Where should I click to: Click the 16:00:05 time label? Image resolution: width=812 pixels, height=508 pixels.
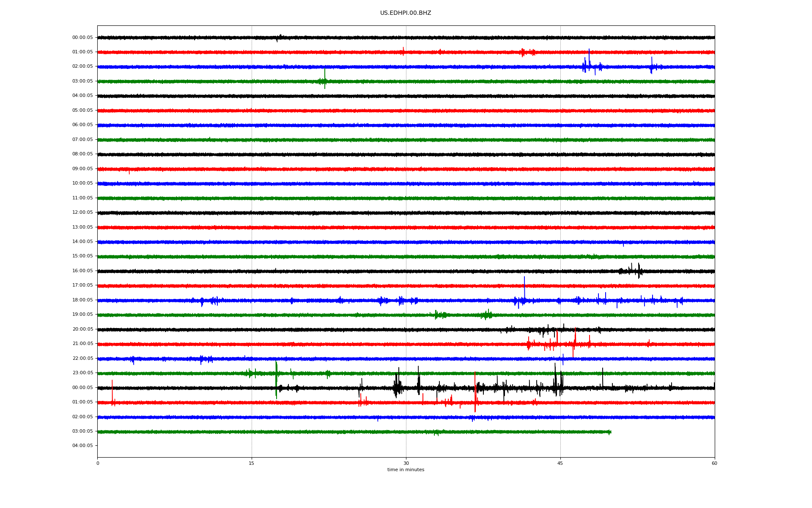point(82,271)
